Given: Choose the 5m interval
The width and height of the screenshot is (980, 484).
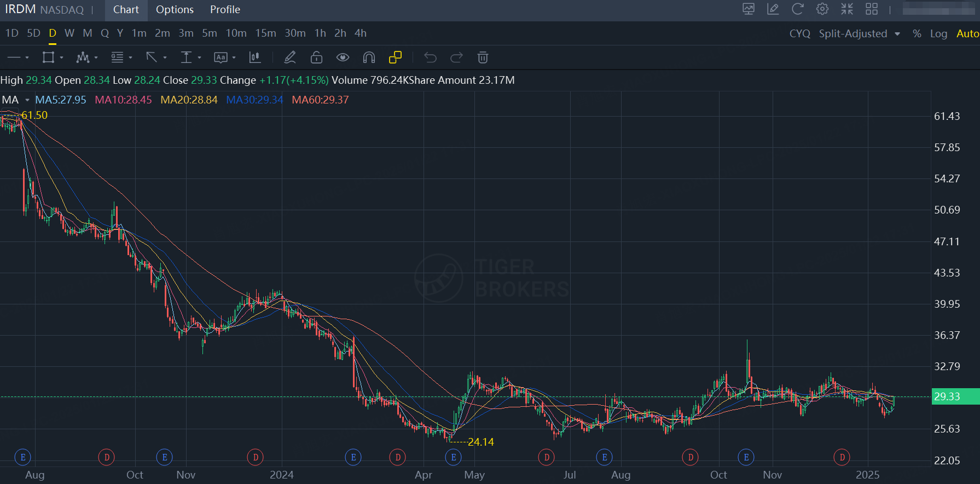Looking at the screenshot, I should point(210,33).
